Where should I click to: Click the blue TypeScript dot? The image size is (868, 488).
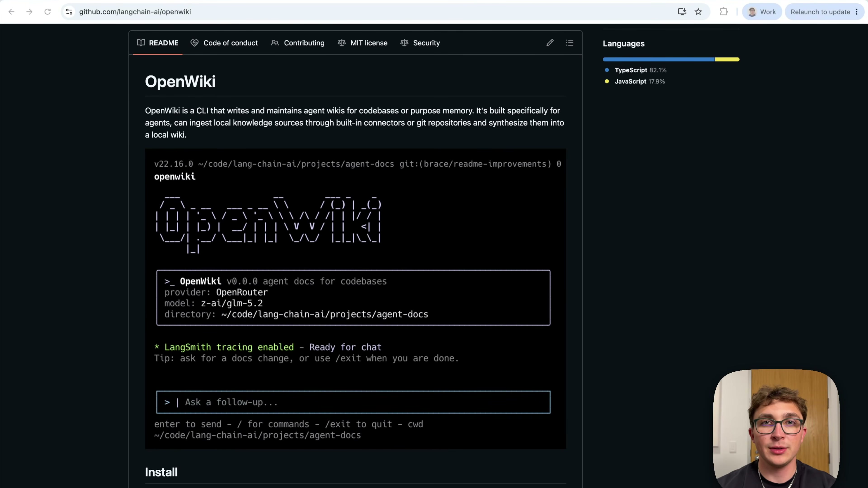[x=607, y=70]
